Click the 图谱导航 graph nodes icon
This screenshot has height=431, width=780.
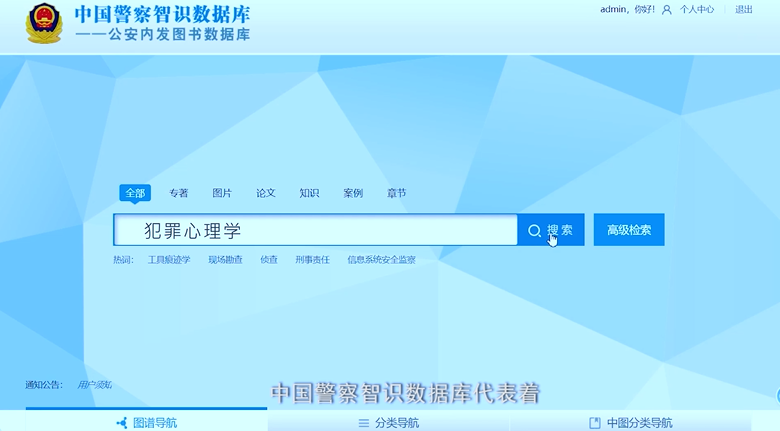122,423
